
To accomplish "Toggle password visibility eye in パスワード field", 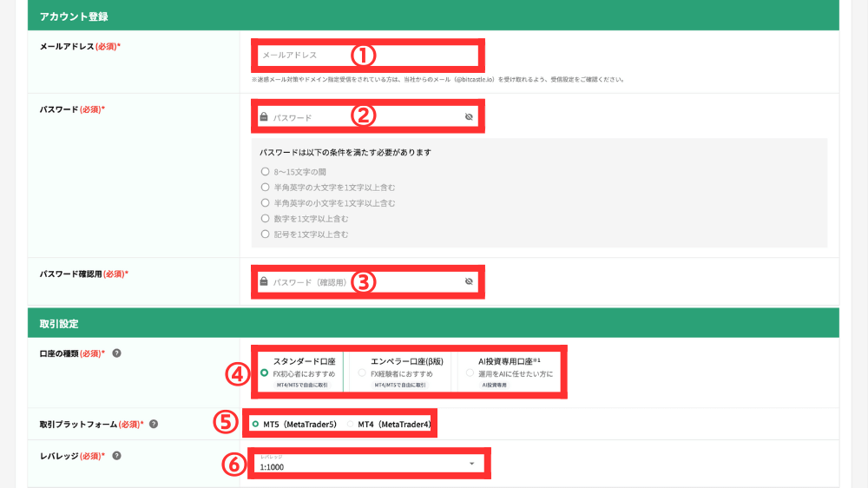I will coord(469,117).
